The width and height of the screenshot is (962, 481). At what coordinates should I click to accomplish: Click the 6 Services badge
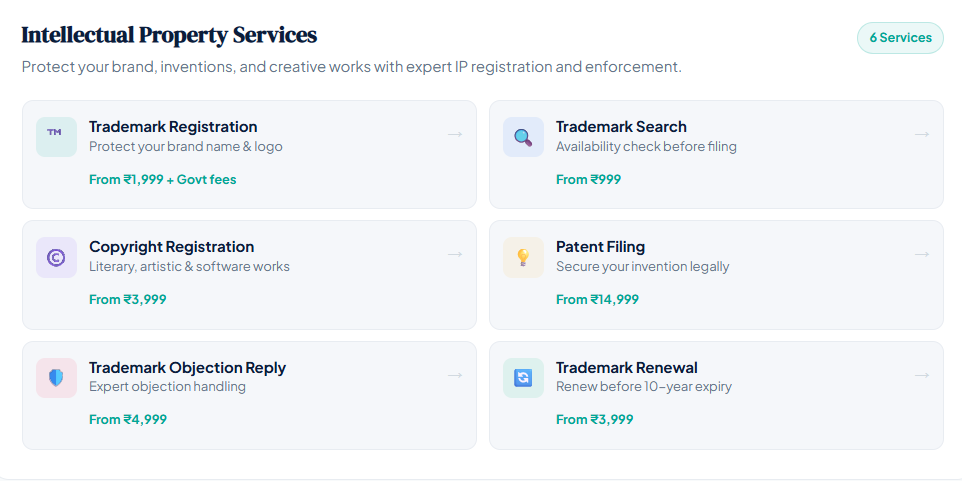coord(900,38)
